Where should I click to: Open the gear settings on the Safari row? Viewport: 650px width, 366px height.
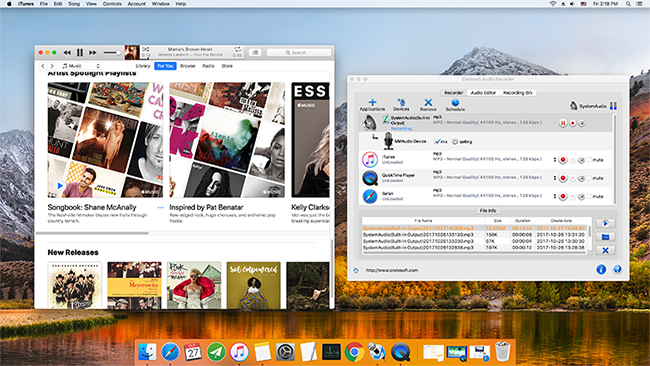coord(582,196)
